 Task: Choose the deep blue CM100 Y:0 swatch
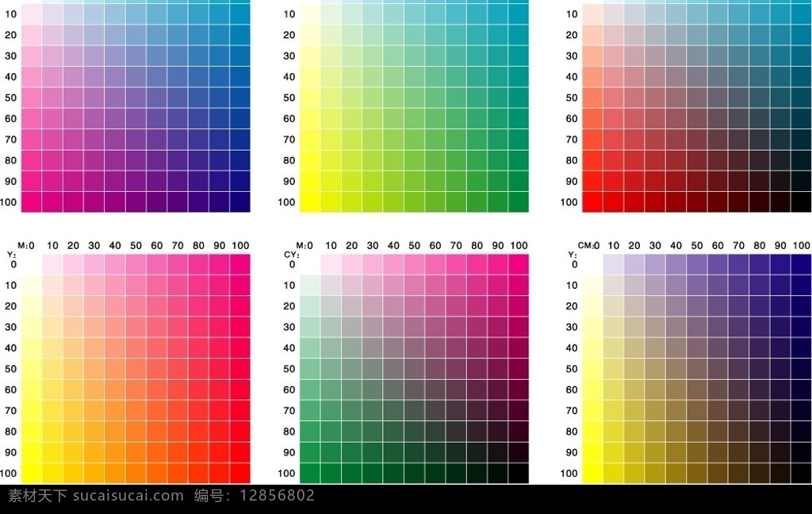(801, 264)
